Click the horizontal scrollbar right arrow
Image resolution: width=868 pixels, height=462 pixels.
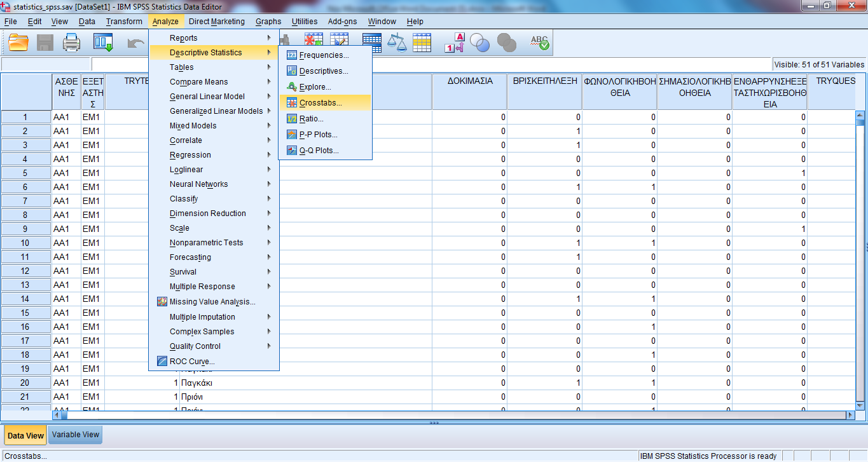click(850, 415)
